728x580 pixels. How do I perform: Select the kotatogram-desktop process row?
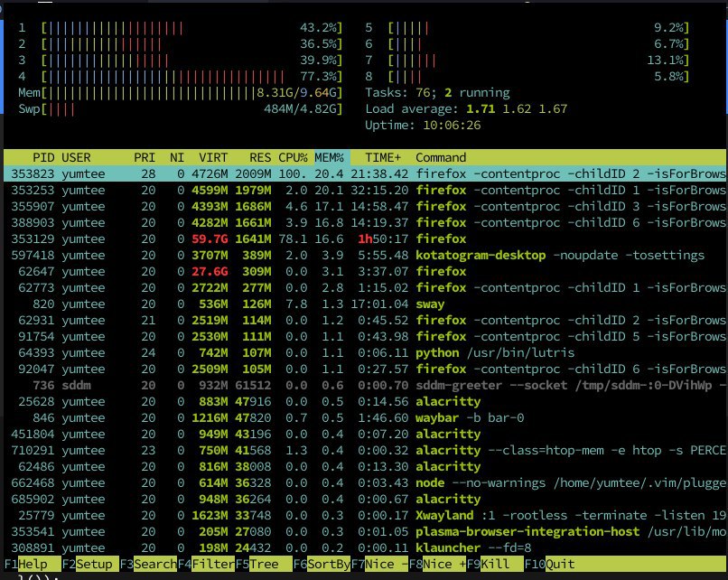tap(366, 255)
